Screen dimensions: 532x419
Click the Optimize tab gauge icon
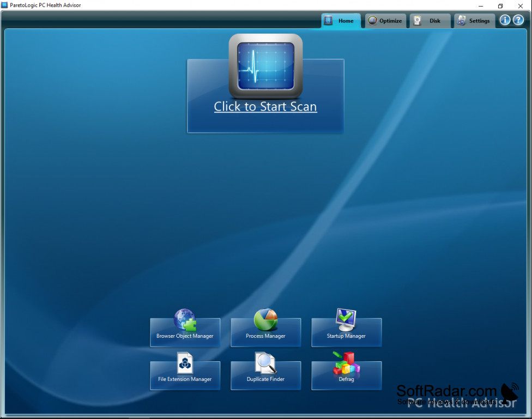tap(372, 21)
